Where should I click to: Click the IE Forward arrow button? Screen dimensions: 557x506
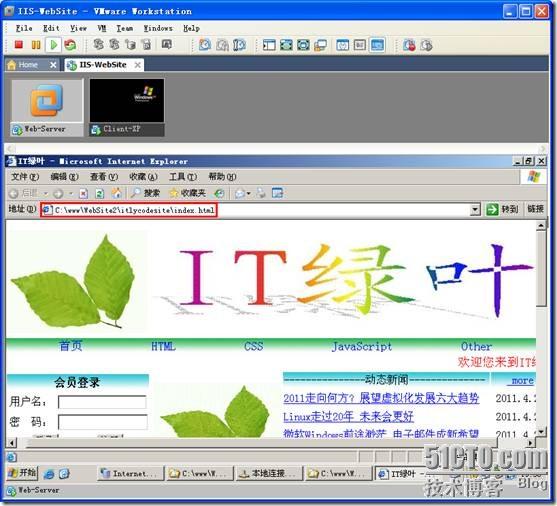coord(58,193)
